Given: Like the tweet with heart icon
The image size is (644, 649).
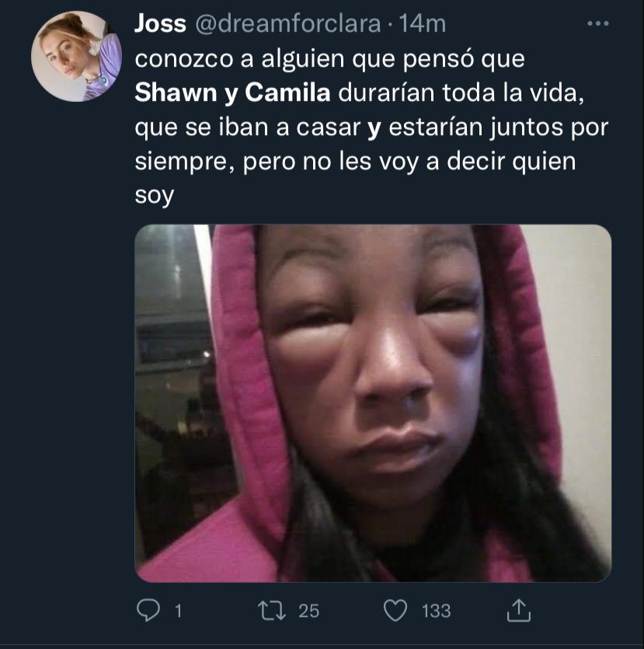Looking at the screenshot, I should pos(395,611).
